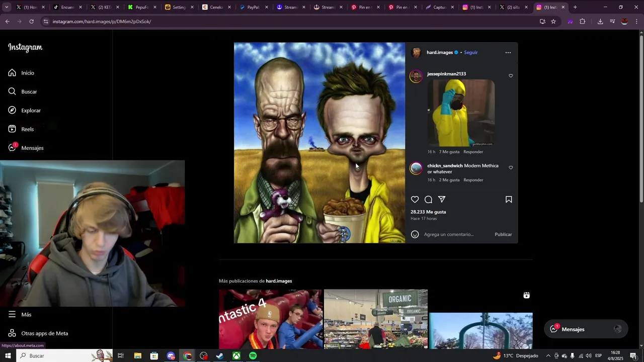644x362 pixels.
Task: Click the browser back arrow
Action: [7, 22]
